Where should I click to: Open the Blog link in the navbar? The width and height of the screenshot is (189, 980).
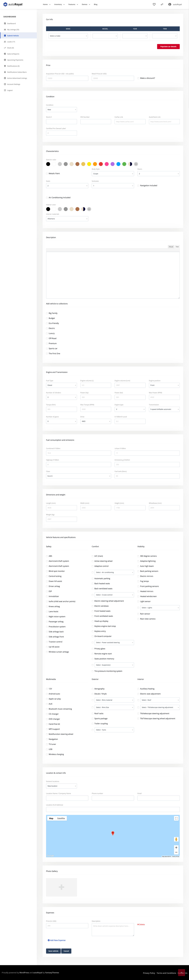[x=96, y=5]
